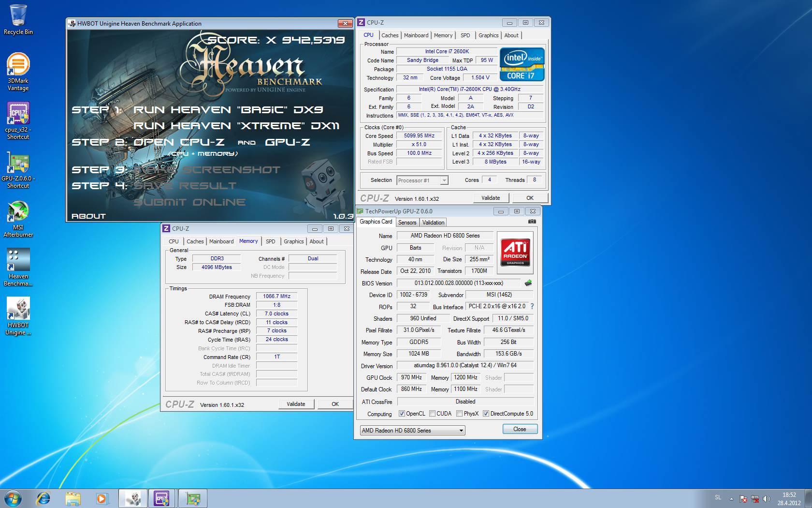
Task: Open Memory tab in top CPU-Z window
Action: coord(443,35)
